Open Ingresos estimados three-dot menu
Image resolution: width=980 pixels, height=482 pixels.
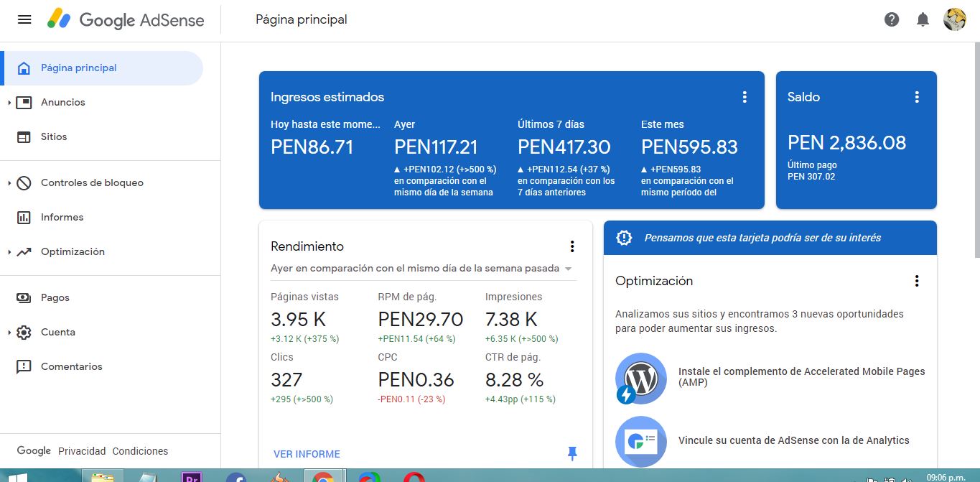coord(745,97)
